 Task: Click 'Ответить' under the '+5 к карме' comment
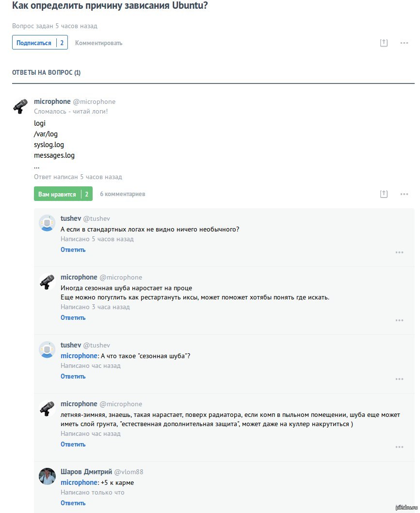pyautogui.click(x=73, y=503)
